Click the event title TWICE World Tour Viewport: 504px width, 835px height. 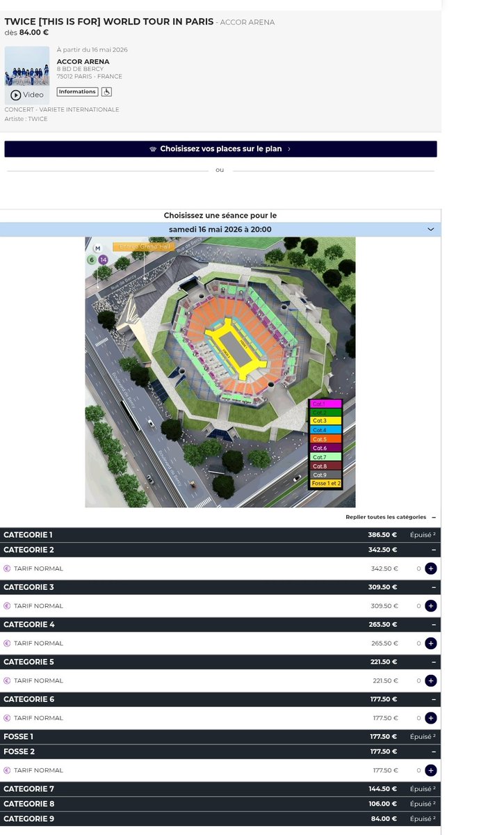tap(109, 22)
